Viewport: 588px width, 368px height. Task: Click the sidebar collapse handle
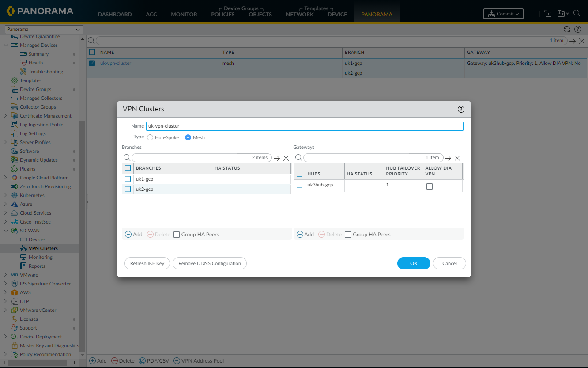click(x=87, y=201)
